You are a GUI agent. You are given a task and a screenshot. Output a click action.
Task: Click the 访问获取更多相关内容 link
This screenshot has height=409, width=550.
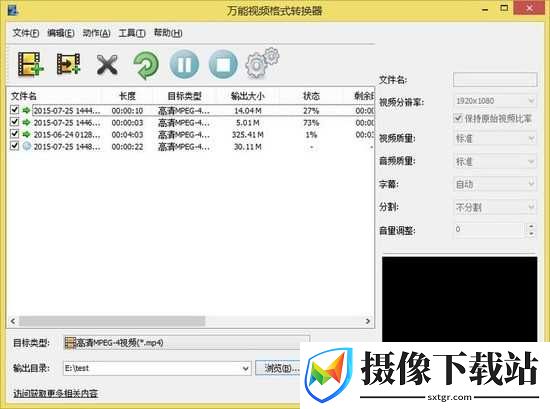[x=55, y=394]
